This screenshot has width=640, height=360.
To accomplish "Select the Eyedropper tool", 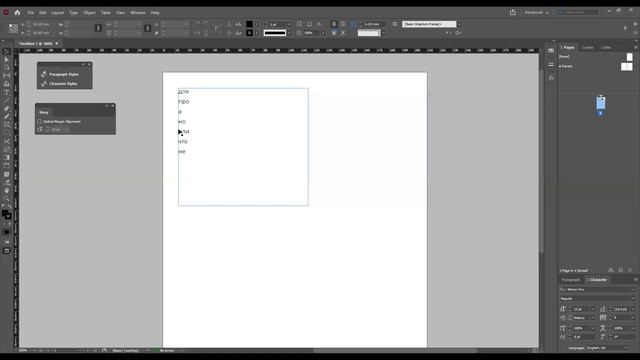I will (7, 182).
